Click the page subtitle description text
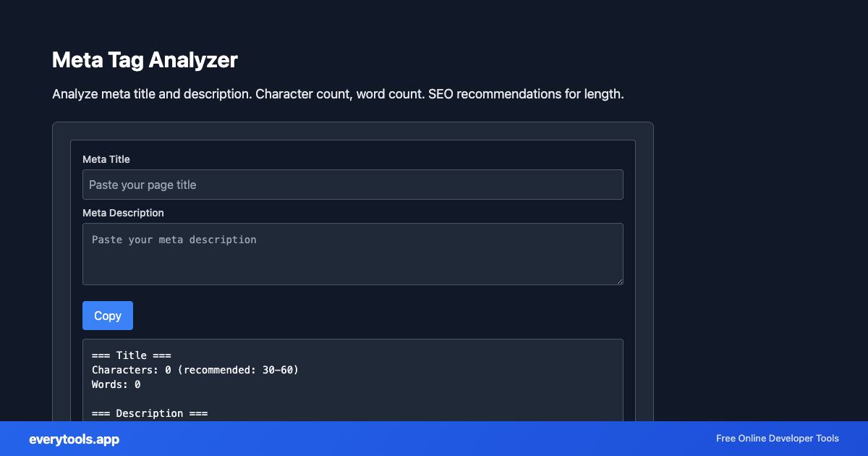This screenshot has width=868, height=456. (x=337, y=93)
